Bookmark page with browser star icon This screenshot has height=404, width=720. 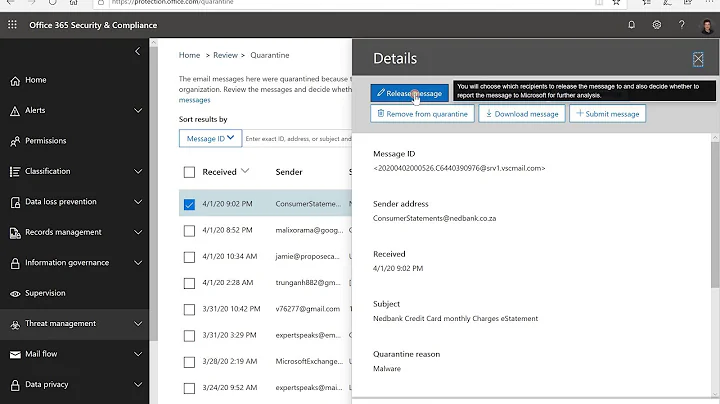[x=616, y=2]
